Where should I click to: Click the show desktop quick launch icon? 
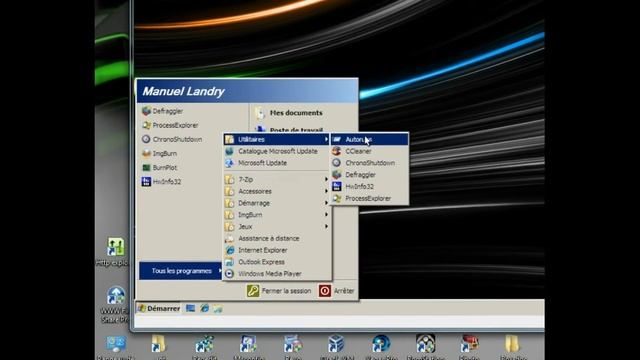191,309
